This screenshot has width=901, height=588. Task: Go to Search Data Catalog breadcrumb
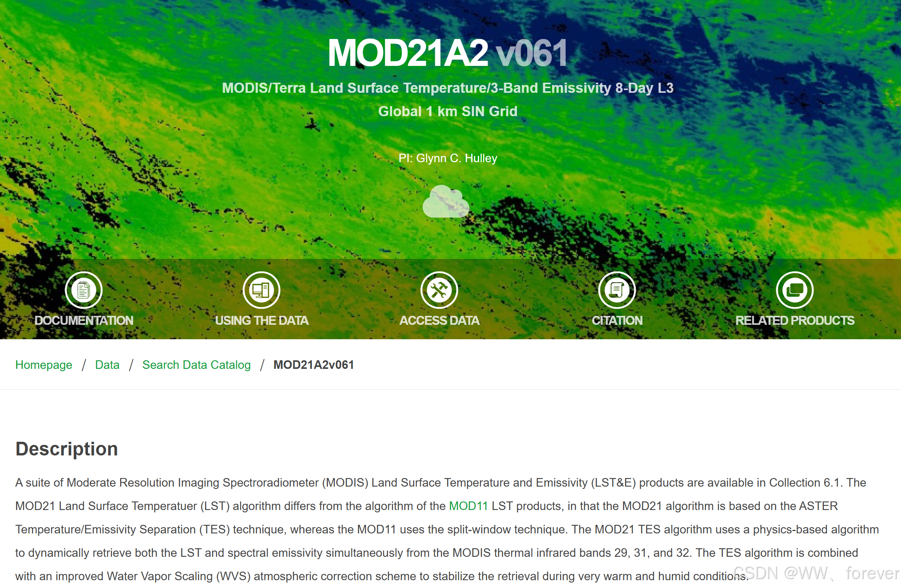coord(196,365)
